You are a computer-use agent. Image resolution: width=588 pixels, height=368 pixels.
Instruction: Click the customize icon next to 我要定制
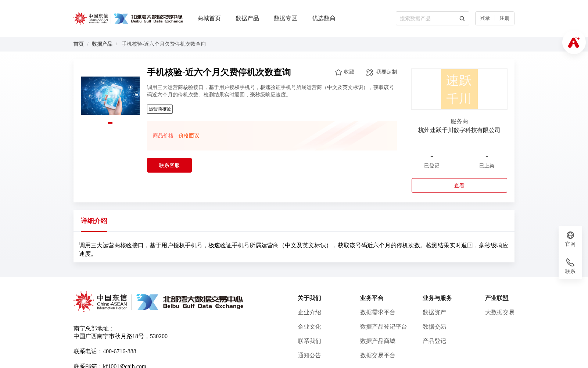point(370,72)
